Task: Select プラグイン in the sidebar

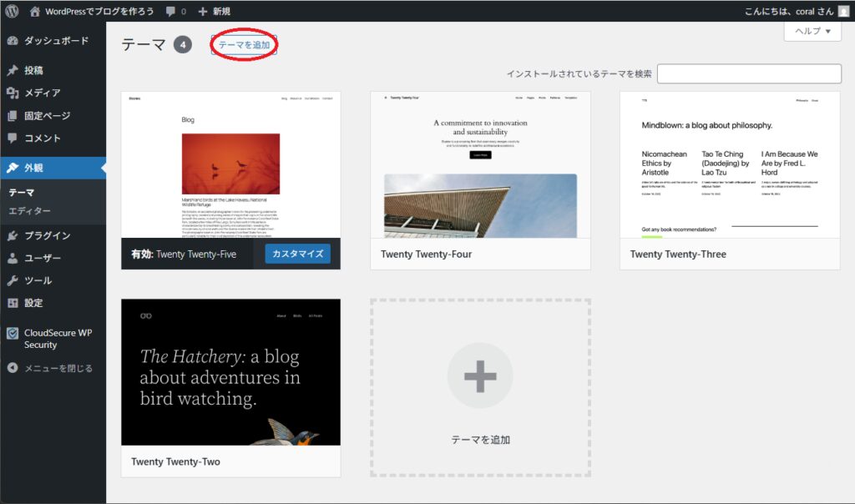Action: click(47, 236)
